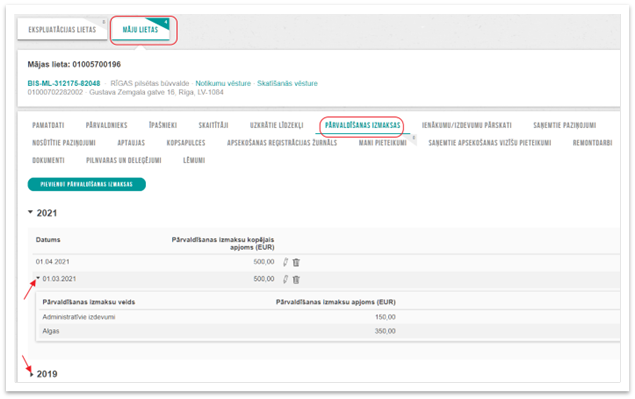Screen dimensions: 635x399
Task: Select the Māju lietas tab
Action: point(141,30)
